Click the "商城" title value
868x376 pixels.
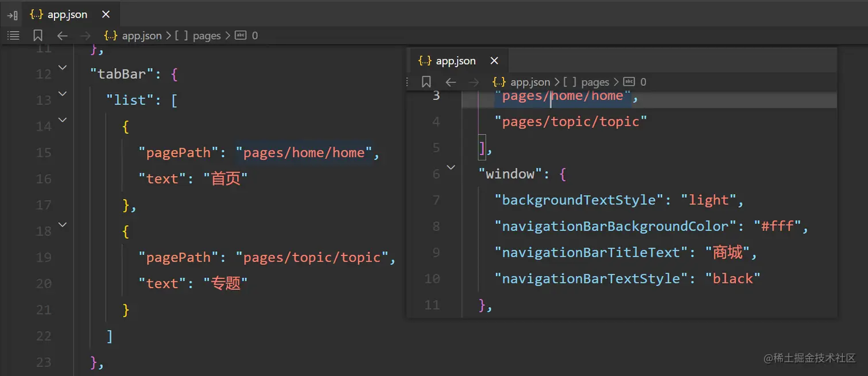click(727, 253)
